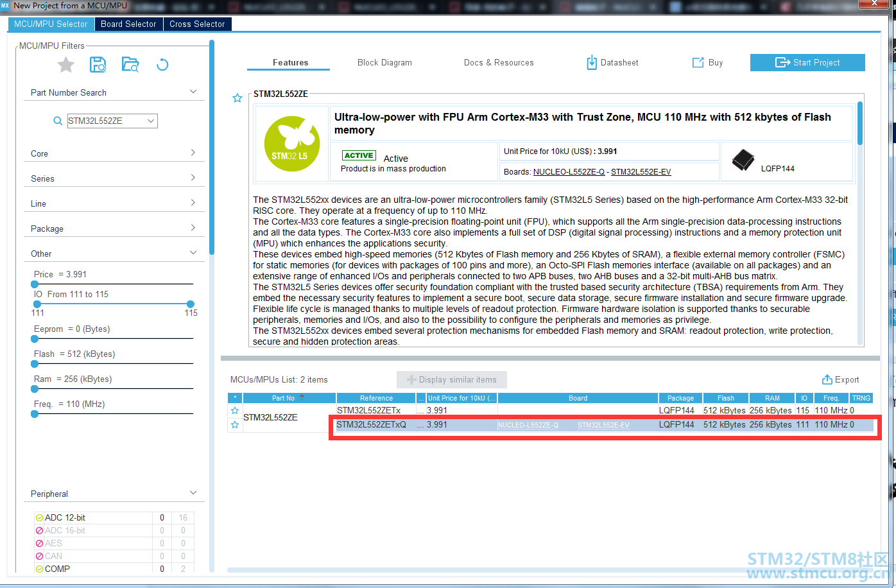Sort the list by Part No column header

click(289, 398)
